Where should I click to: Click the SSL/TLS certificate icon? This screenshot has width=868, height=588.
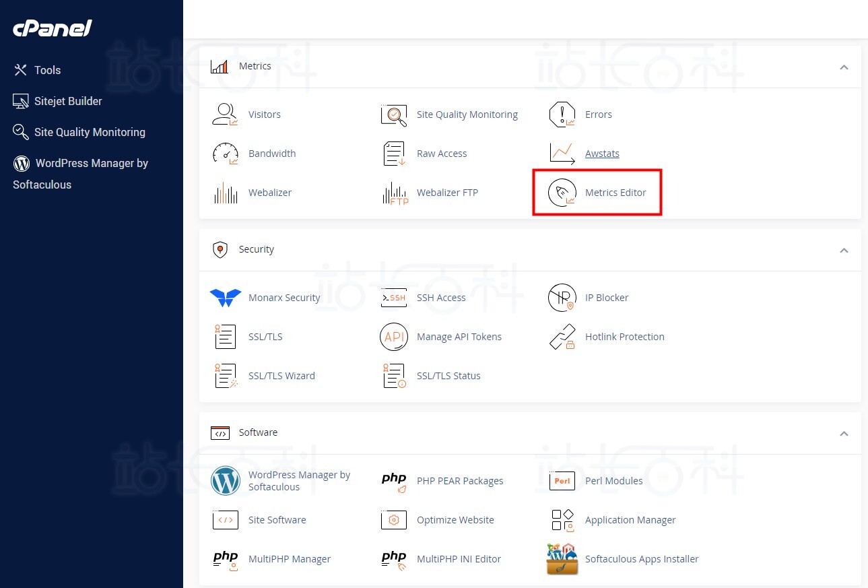click(225, 337)
